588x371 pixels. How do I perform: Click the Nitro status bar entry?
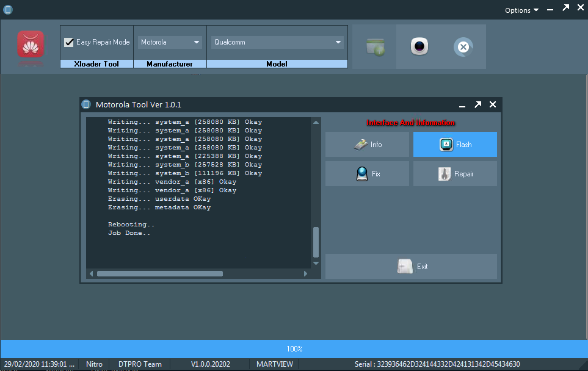[94, 364]
